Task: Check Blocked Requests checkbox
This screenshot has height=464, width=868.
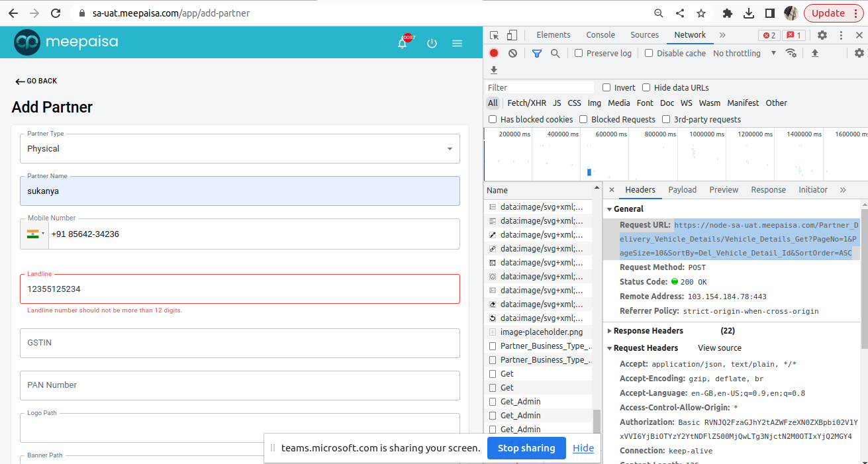Action: (583, 119)
